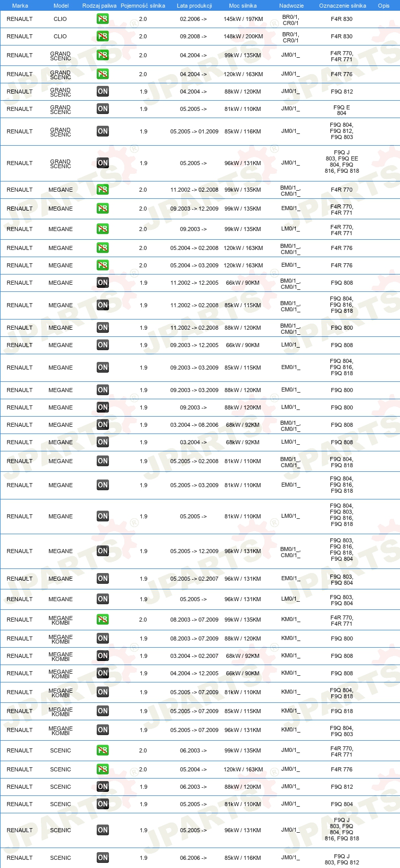Click the 'F9Q 804, F9Q 803' Megane Kombi engine cell
400x868 pixels.
pos(342,730)
